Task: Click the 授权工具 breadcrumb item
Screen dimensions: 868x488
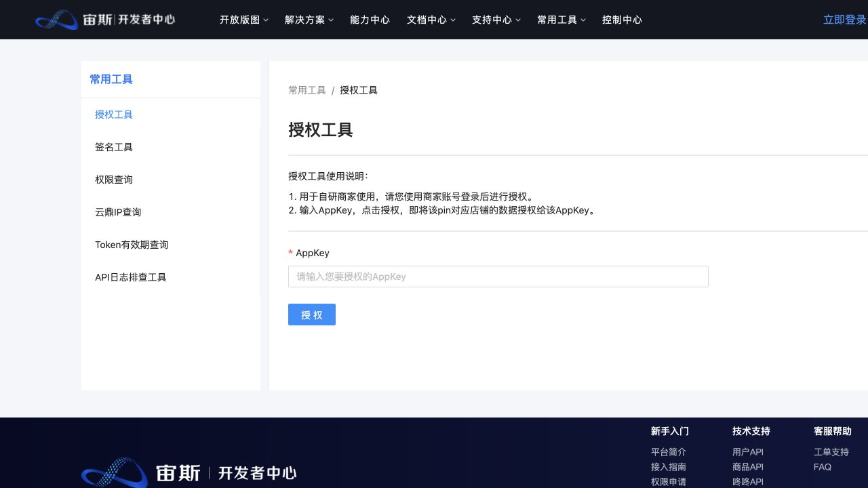Action: tap(359, 90)
